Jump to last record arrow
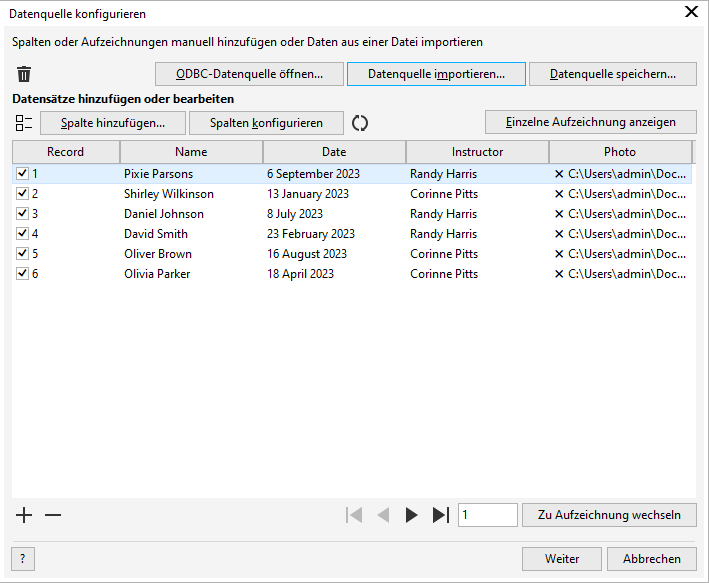 coord(440,515)
